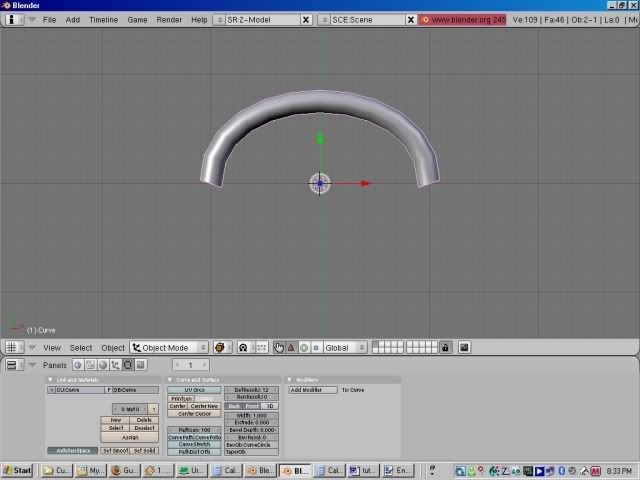Select the scale manipulator square icon
The width and height of the screenshot is (640, 480).
(316, 348)
